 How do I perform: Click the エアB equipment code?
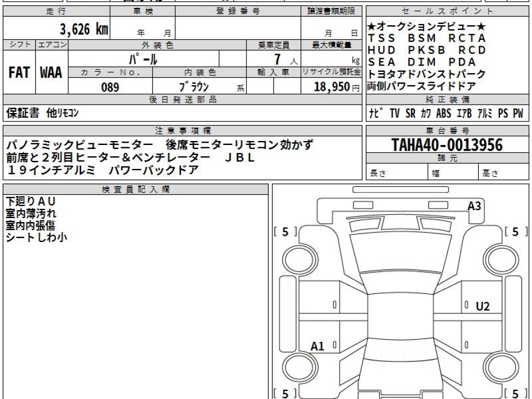pos(465,113)
